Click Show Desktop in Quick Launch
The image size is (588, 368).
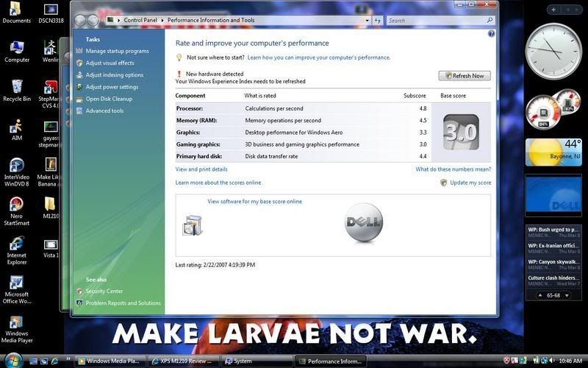tap(33, 361)
